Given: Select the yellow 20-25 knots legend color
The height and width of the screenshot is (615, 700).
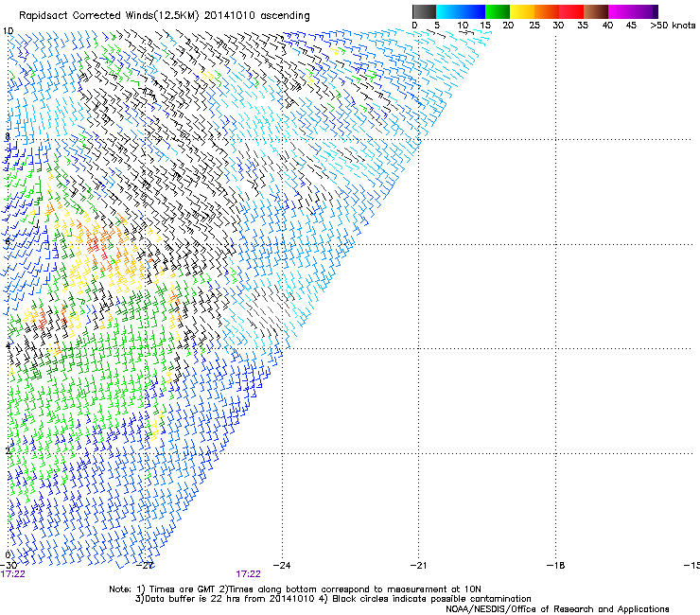Looking at the screenshot, I should coord(522,11).
